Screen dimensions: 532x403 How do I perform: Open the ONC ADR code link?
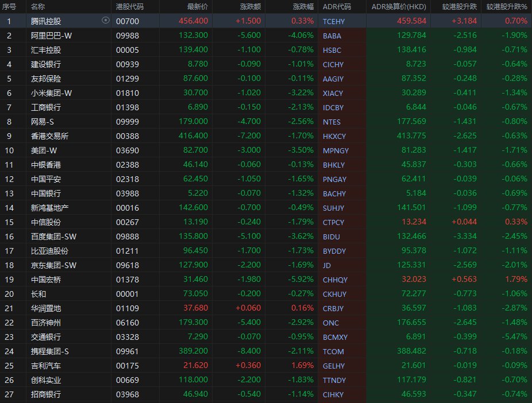(x=331, y=323)
